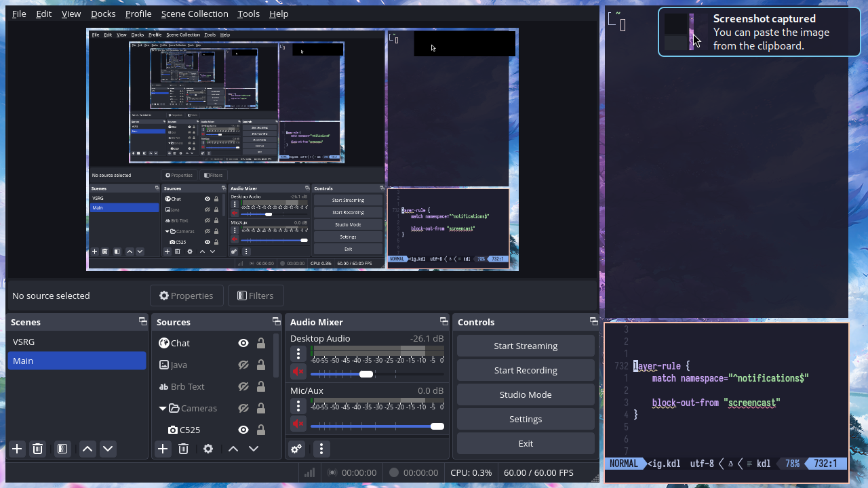Open the Tools menu
This screenshot has height=488, width=868.
[x=248, y=14]
